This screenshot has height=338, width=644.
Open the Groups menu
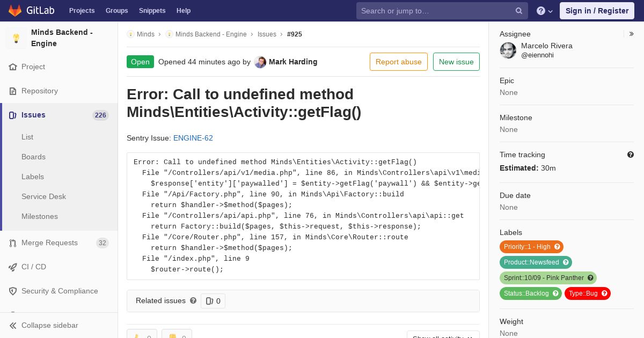(x=116, y=11)
